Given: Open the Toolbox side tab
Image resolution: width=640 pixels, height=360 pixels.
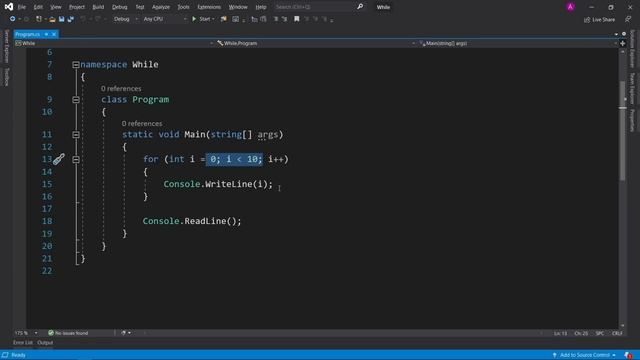Looking at the screenshot, I should [6, 77].
